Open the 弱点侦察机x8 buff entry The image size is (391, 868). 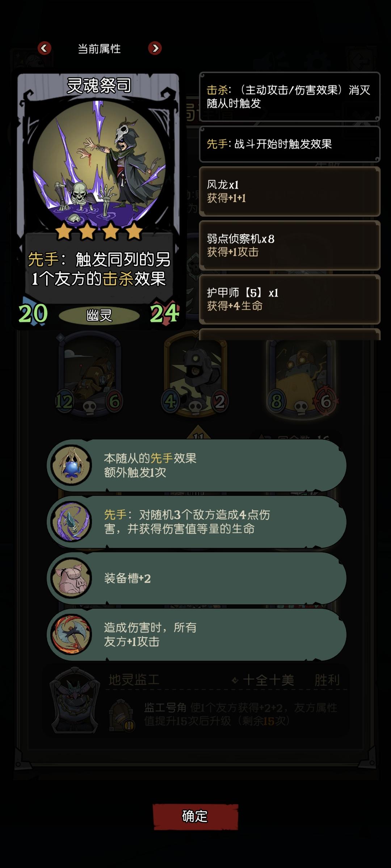(x=290, y=245)
